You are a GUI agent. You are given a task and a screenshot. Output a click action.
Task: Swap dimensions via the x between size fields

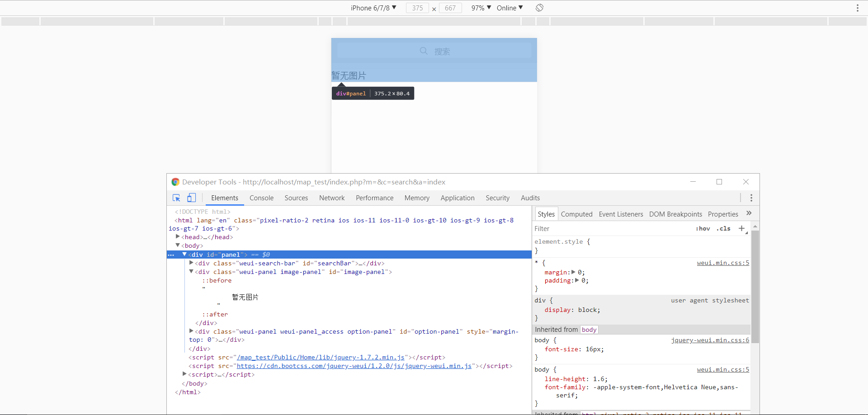coord(434,9)
